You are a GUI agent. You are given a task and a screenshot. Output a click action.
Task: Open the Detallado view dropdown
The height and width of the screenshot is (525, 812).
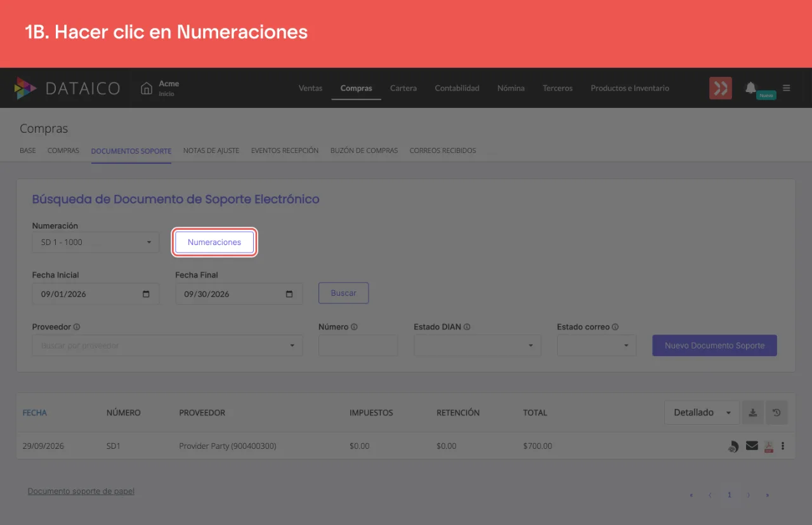coord(702,413)
